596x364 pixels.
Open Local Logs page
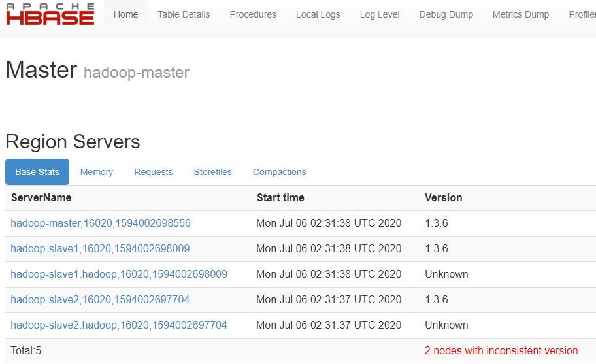click(318, 14)
